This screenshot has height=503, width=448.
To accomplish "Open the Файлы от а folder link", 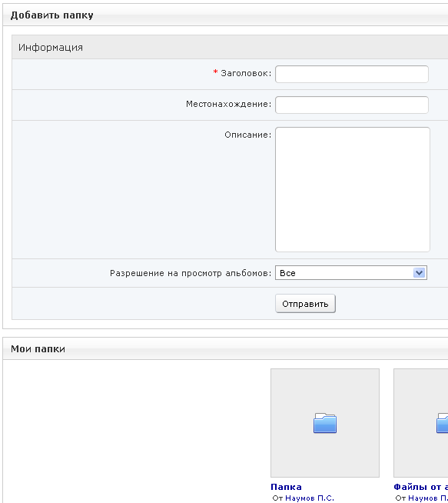I will 420,487.
